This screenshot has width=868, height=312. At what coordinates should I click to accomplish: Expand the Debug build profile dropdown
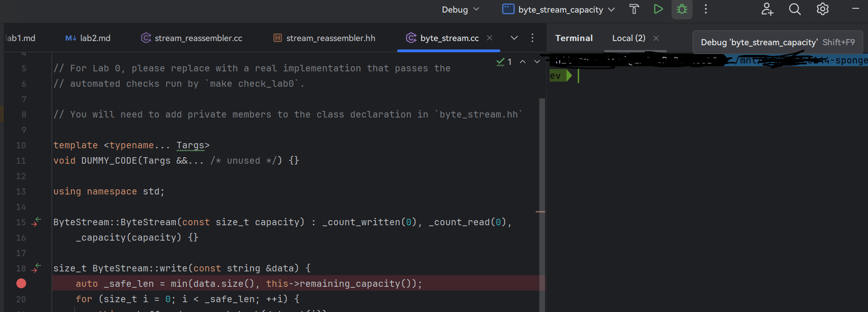click(461, 10)
